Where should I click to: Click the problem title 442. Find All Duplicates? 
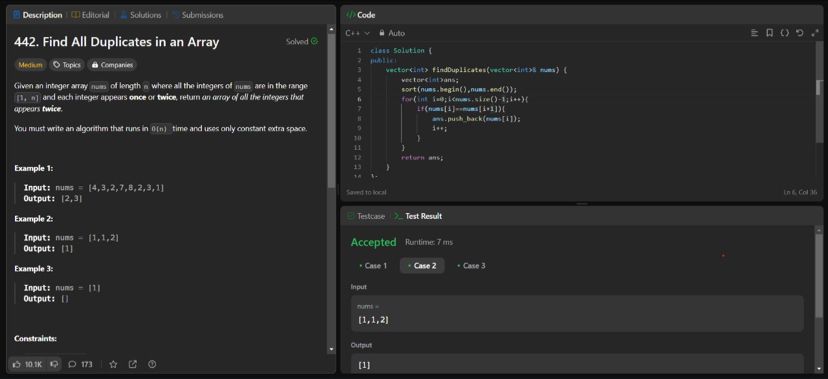point(117,42)
